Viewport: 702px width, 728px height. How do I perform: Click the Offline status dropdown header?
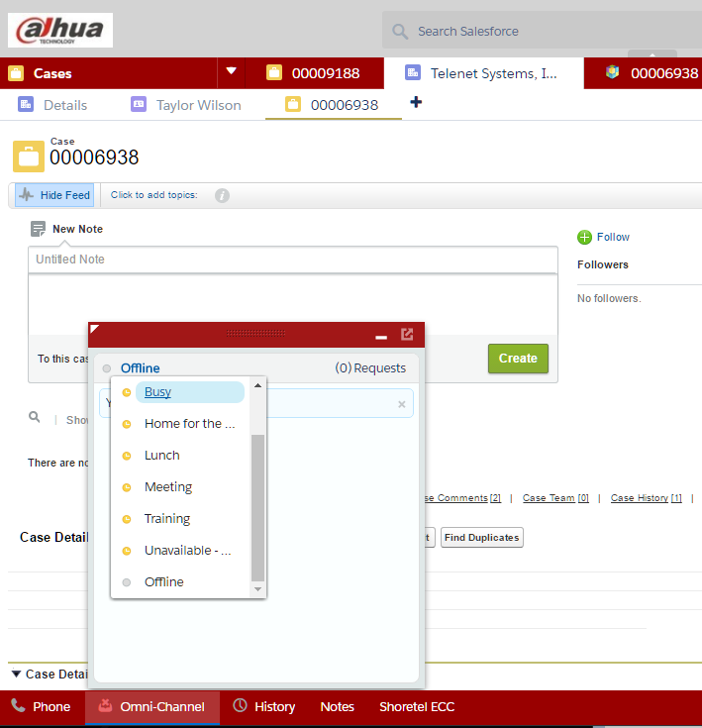(140, 368)
